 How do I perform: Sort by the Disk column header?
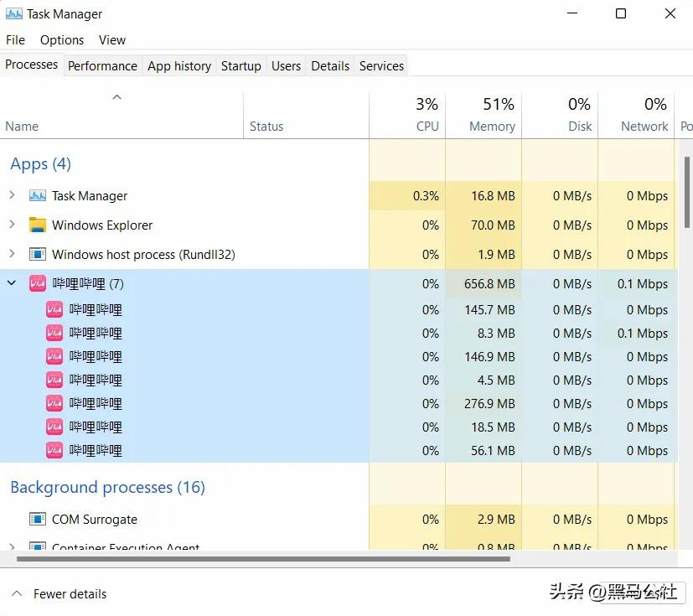(560, 116)
